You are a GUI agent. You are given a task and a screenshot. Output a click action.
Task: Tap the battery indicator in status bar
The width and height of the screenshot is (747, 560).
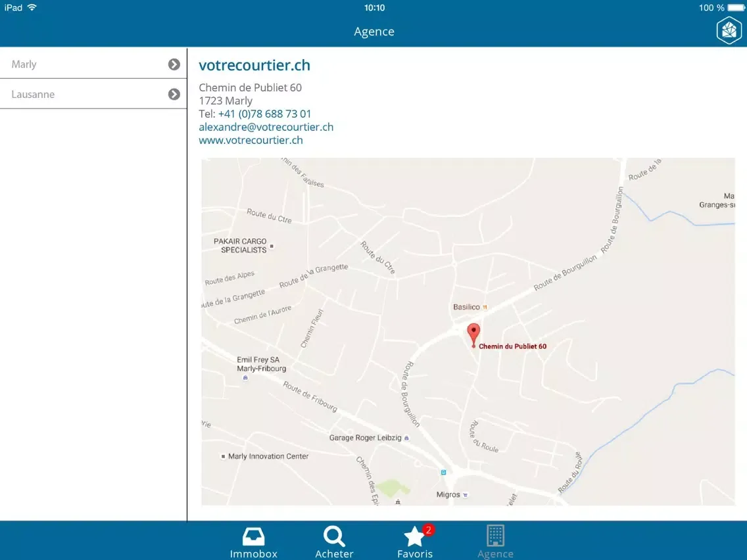pos(736,8)
